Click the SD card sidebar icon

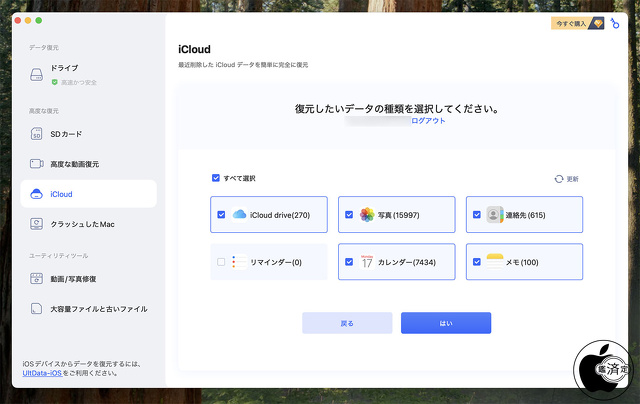tap(36, 134)
